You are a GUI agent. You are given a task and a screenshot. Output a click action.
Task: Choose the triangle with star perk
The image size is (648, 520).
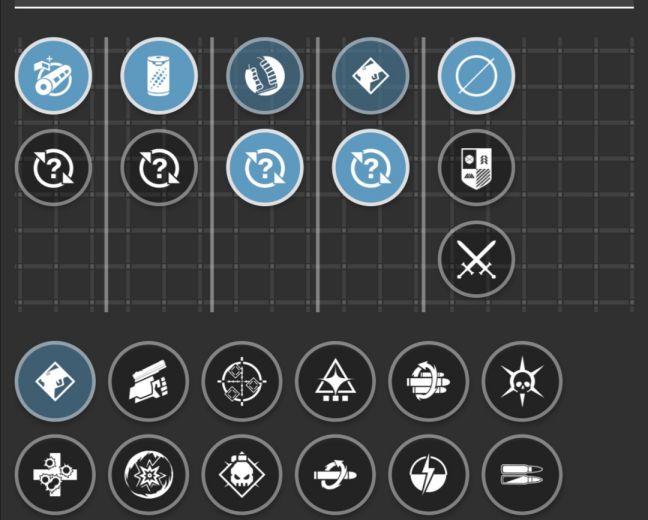[335, 381]
